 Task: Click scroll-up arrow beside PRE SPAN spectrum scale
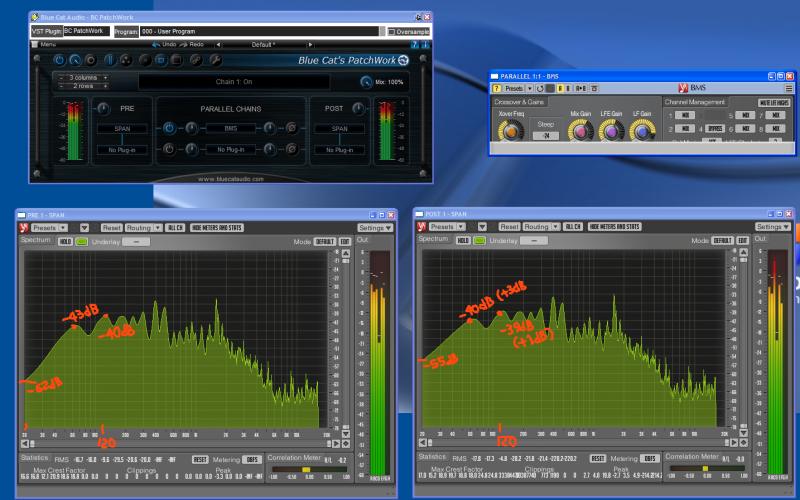[x=346, y=254]
